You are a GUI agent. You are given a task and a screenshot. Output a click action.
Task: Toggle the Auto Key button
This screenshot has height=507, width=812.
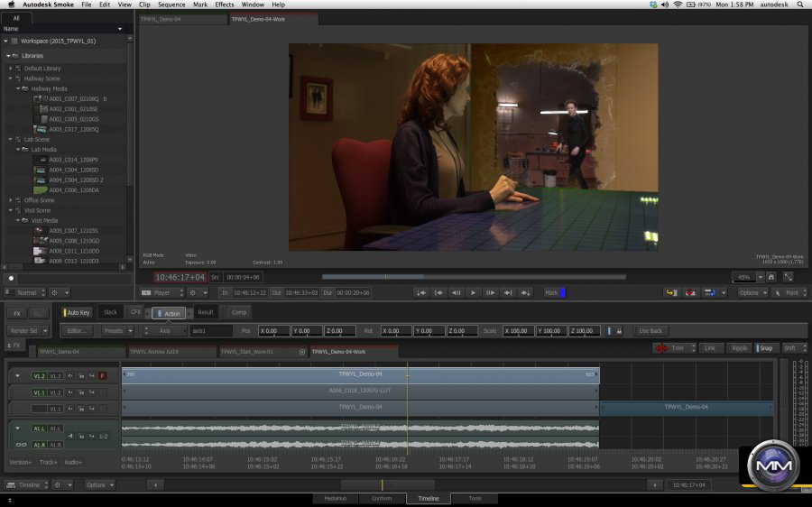click(77, 312)
